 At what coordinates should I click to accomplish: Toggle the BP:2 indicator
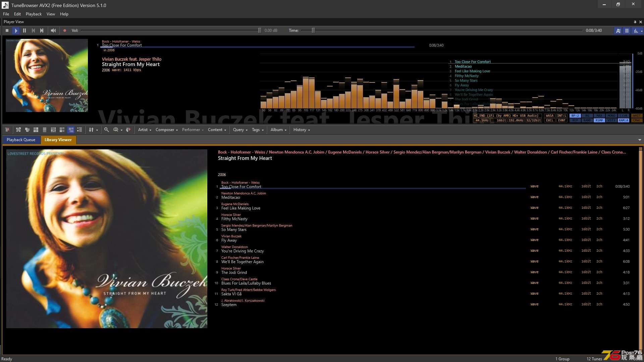pos(575,116)
